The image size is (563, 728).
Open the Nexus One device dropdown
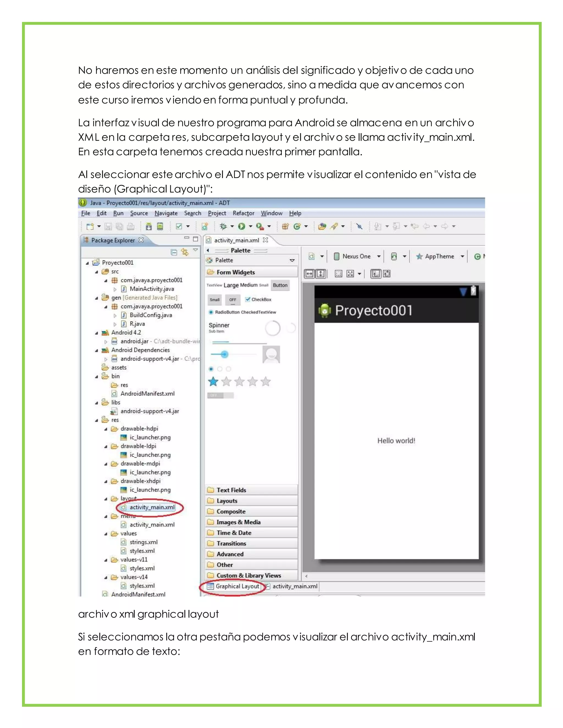point(379,256)
